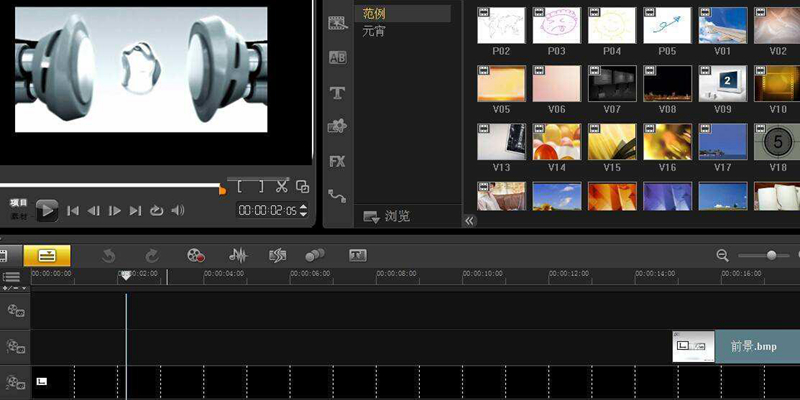Click the 浏览 browse button
Screen dimensions: 800x400
coord(388,216)
